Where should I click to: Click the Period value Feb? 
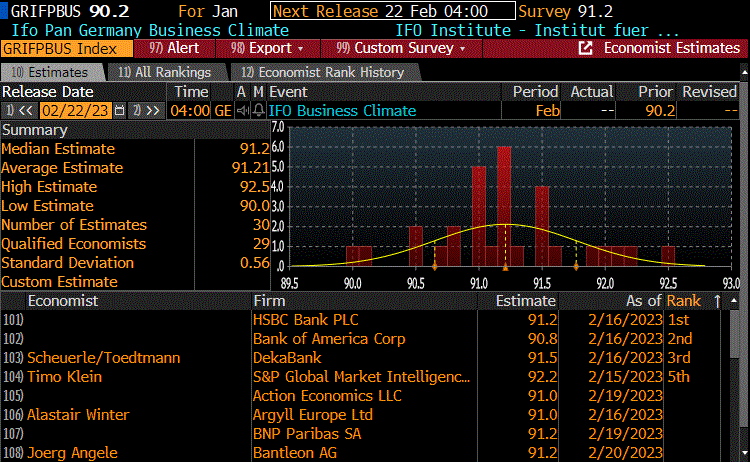(x=548, y=111)
